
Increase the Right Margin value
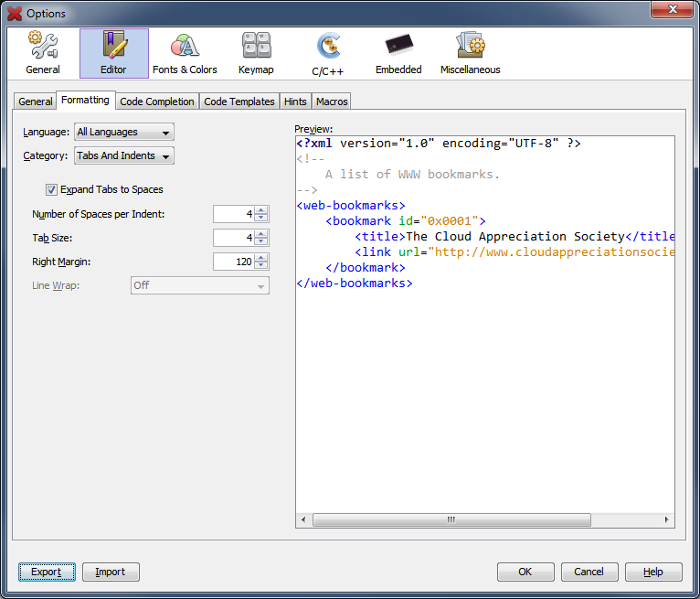(261, 257)
